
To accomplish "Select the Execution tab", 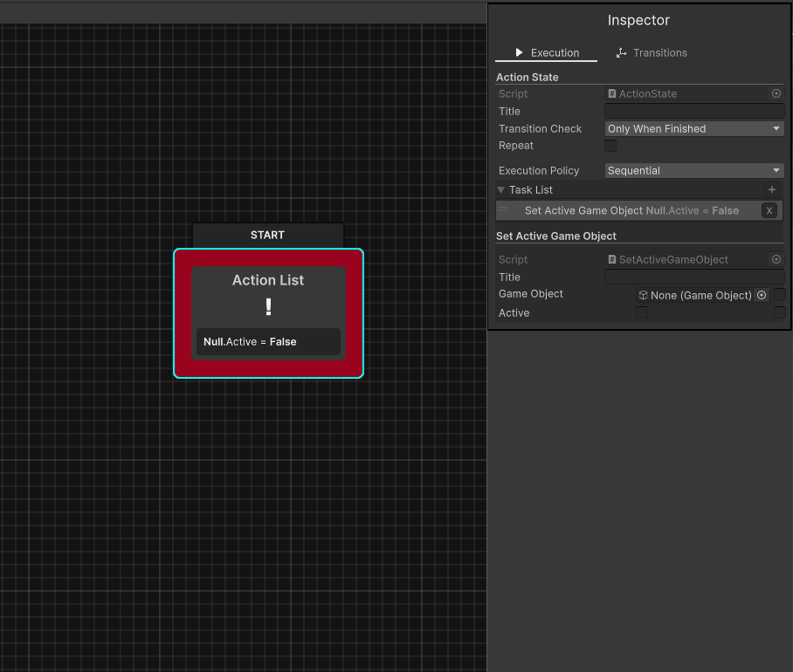I will coord(546,52).
